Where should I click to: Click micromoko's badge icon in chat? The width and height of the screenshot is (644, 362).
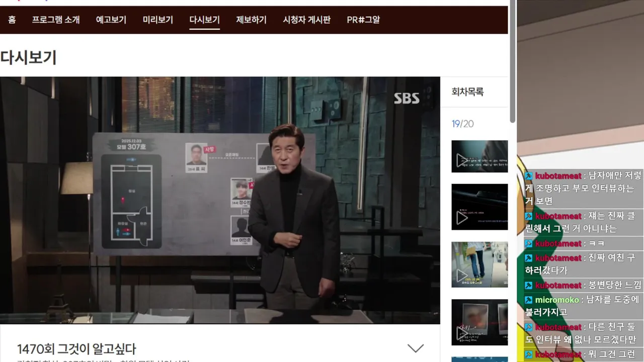(529, 300)
